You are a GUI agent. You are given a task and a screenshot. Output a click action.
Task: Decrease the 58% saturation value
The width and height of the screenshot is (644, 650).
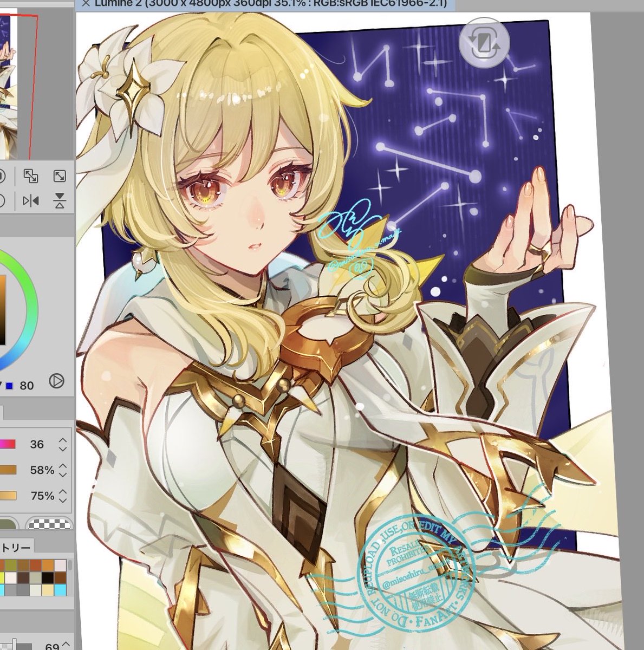(63, 474)
